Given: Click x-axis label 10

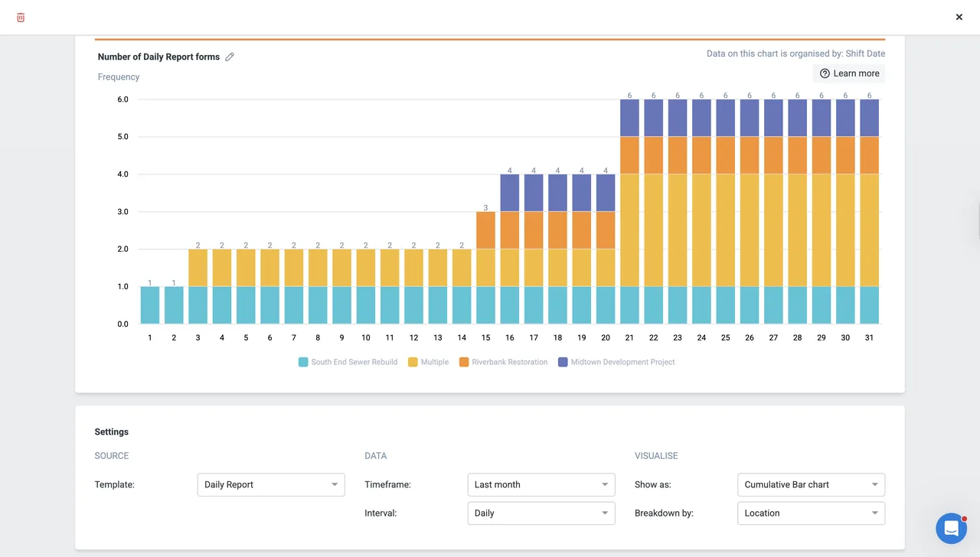Looking at the screenshot, I should [366, 337].
